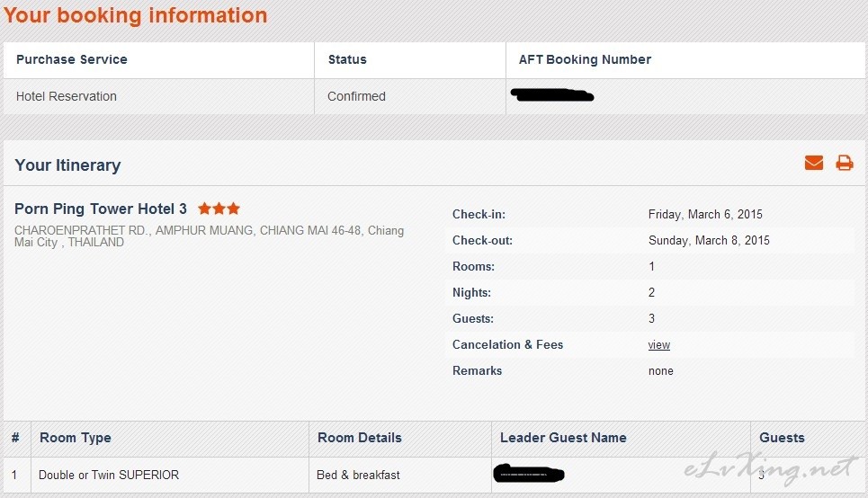Click the check-out date Sunday, March 8

click(709, 240)
